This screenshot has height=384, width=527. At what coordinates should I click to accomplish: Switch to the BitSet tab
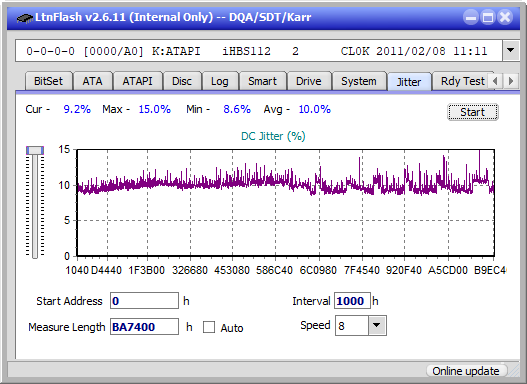click(x=48, y=81)
